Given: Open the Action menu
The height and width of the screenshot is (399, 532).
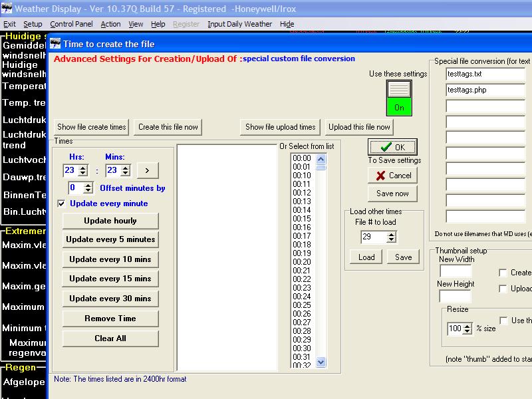Looking at the screenshot, I should point(110,24).
